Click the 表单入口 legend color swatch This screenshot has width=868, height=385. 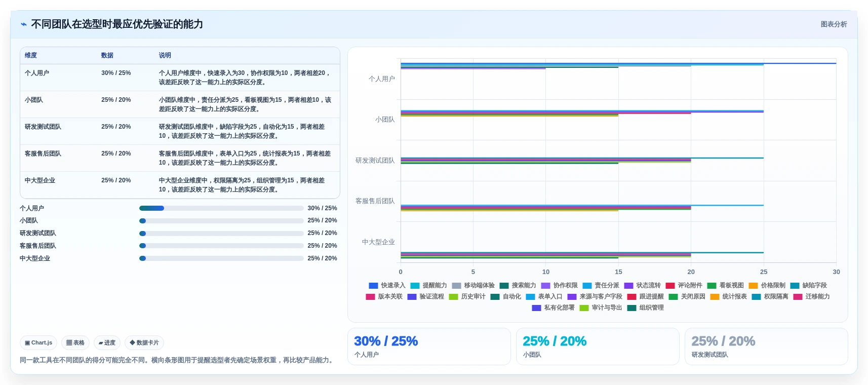point(530,297)
